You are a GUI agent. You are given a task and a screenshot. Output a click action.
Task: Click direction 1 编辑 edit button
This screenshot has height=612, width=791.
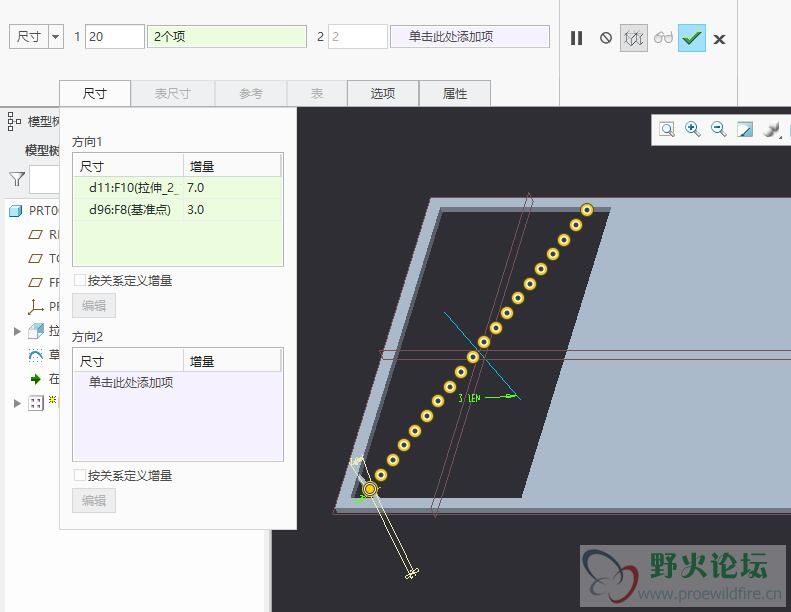click(94, 306)
